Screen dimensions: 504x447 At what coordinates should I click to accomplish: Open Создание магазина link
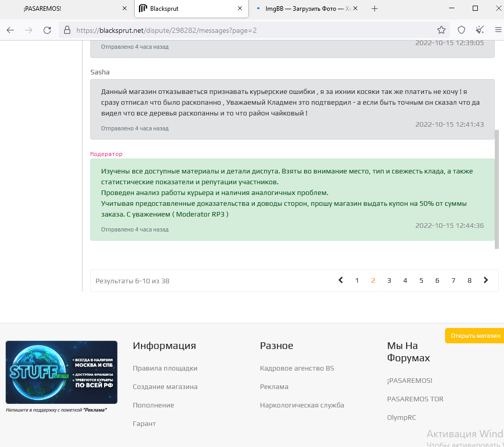click(x=165, y=387)
